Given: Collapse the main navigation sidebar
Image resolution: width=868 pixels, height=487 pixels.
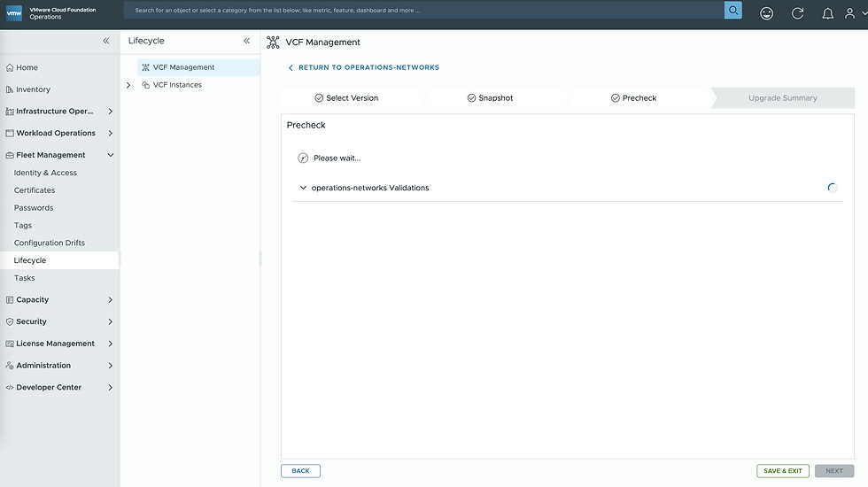Looking at the screenshot, I should pyautogui.click(x=105, y=41).
